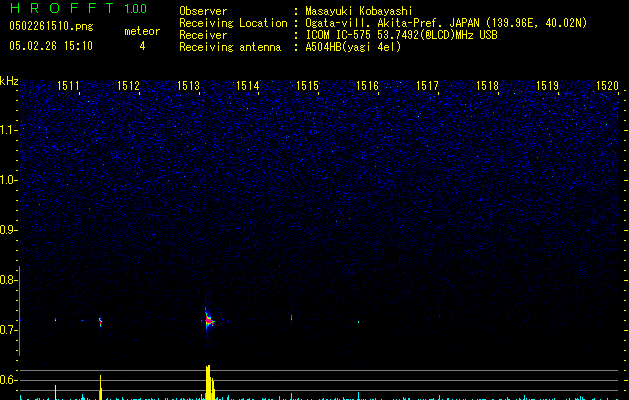The image size is (629, 400).
Task: Click the date stamp 05.02.26 15:10
Action: click(51, 46)
